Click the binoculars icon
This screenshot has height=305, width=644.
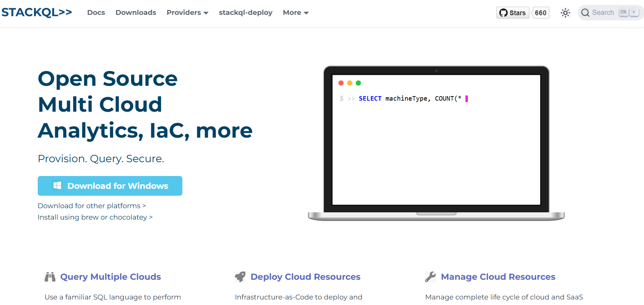tap(50, 277)
